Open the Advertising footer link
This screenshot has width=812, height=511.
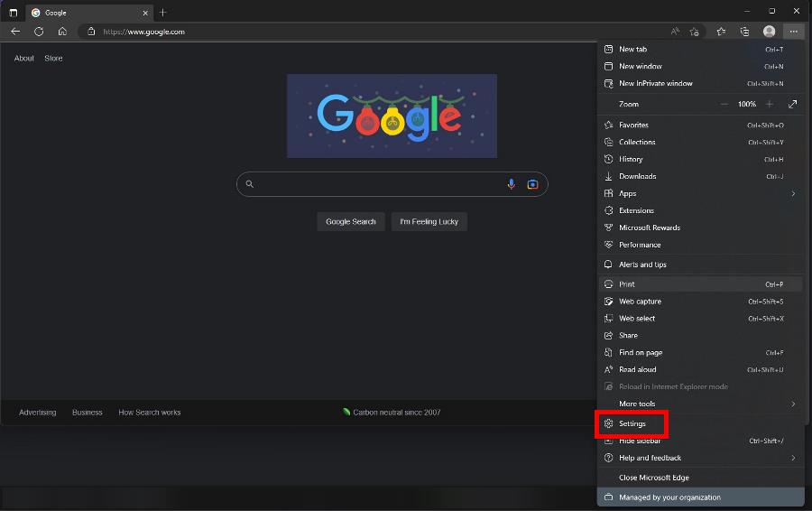click(x=37, y=413)
